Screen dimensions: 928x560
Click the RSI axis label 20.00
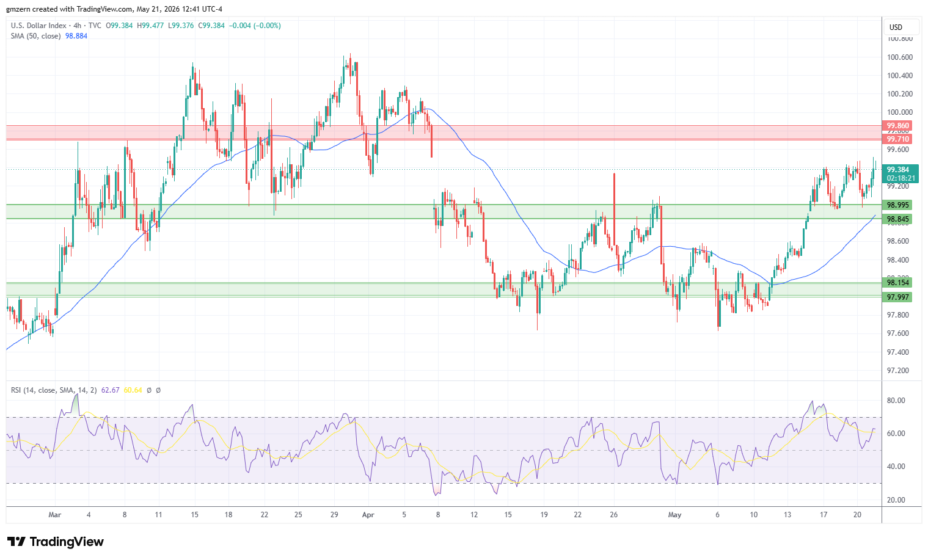pyautogui.click(x=896, y=500)
